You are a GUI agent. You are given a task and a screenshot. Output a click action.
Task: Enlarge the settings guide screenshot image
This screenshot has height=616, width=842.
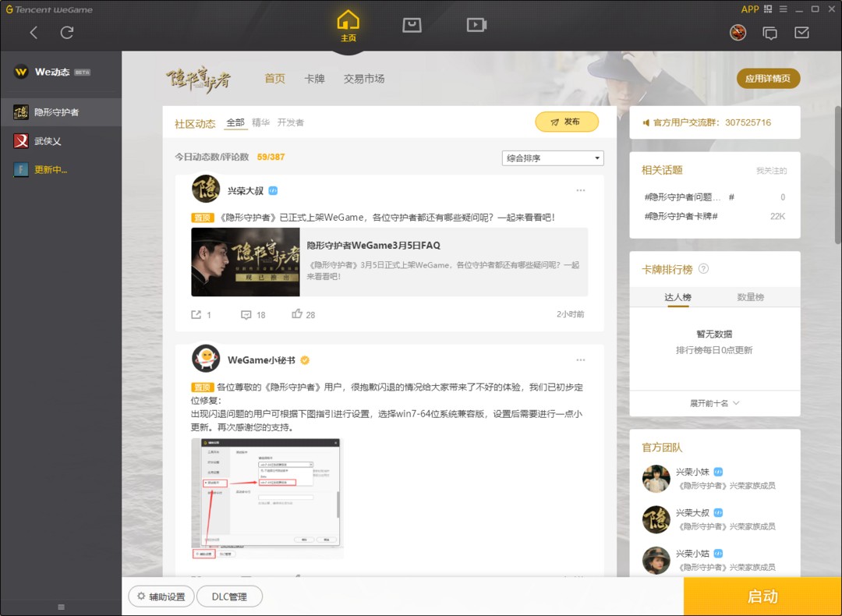click(267, 499)
